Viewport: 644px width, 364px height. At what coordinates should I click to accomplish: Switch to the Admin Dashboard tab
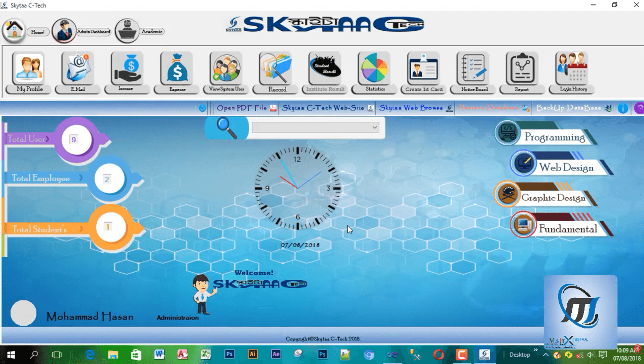coord(82,31)
